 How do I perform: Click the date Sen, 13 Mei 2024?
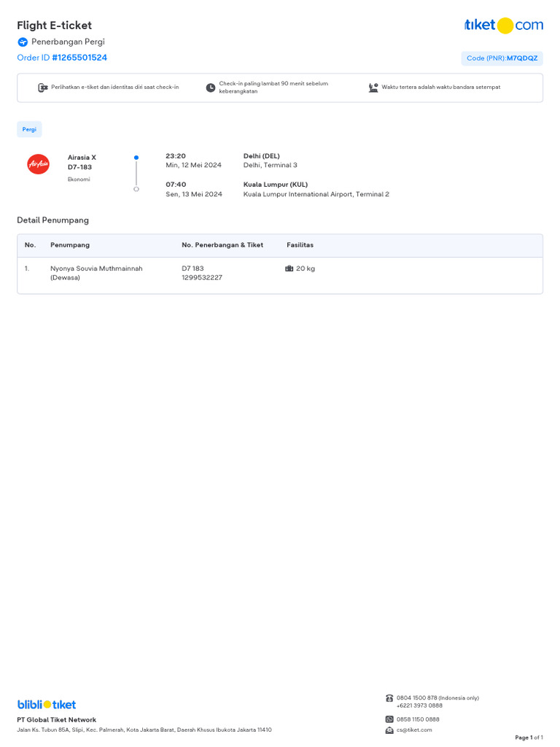pyautogui.click(x=194, y=194)
